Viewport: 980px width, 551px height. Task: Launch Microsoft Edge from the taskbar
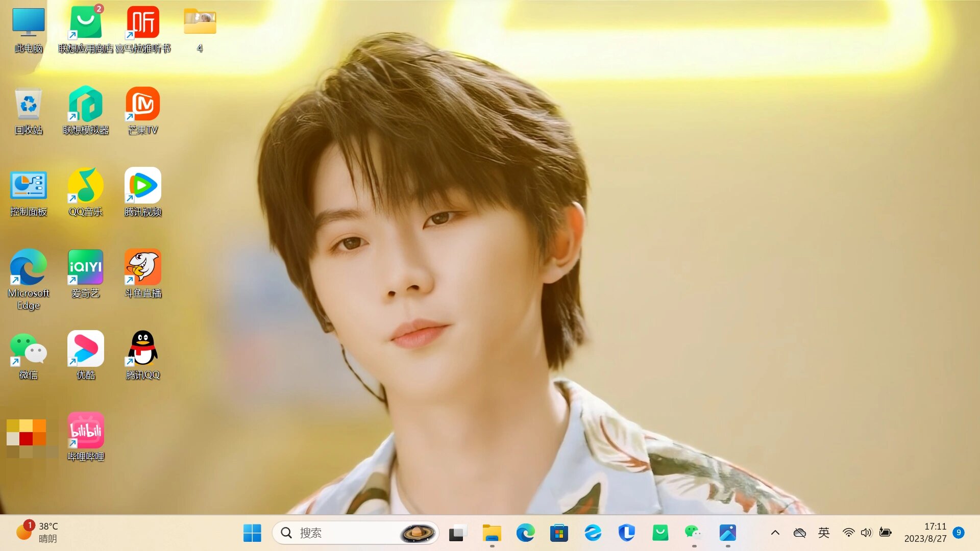525,533
